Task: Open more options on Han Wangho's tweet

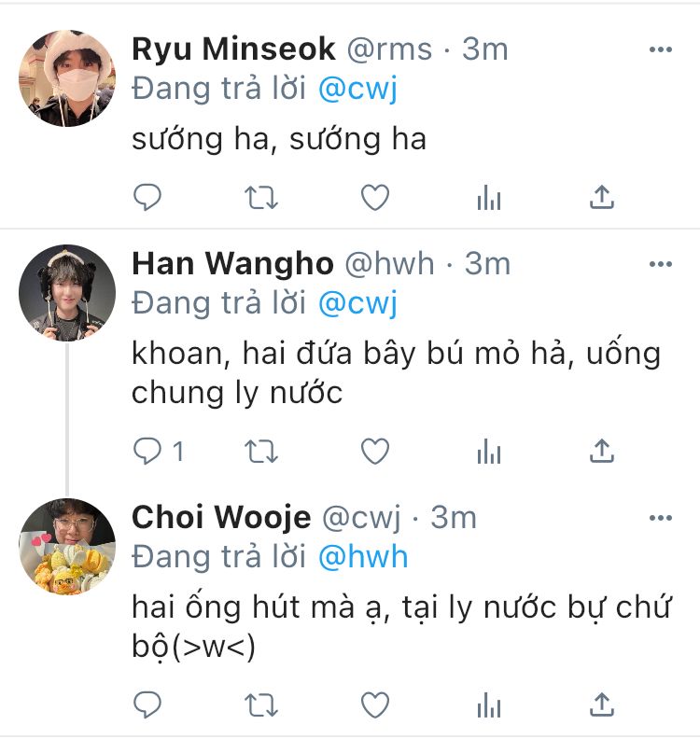Action: pyautogui.click(x=661, y=264)
